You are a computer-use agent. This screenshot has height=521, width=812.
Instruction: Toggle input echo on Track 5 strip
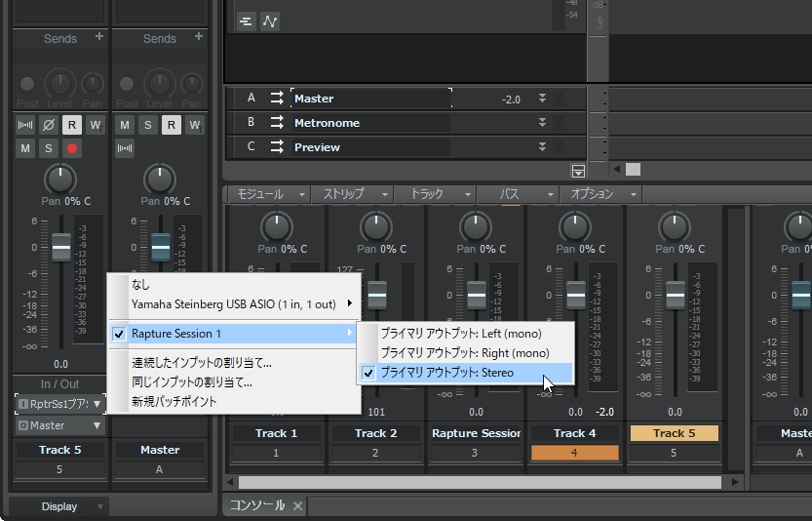[x=25, y=125]
